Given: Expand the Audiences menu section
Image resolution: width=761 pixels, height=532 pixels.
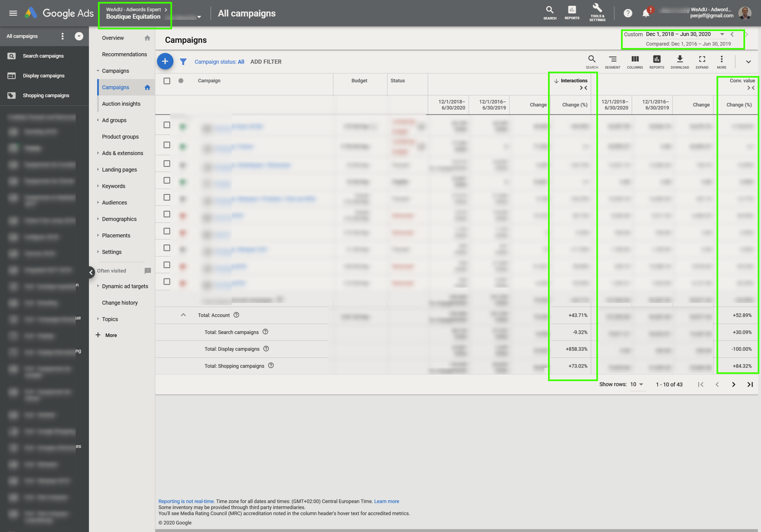Looking at the screenshot, I should click(98, 202).
